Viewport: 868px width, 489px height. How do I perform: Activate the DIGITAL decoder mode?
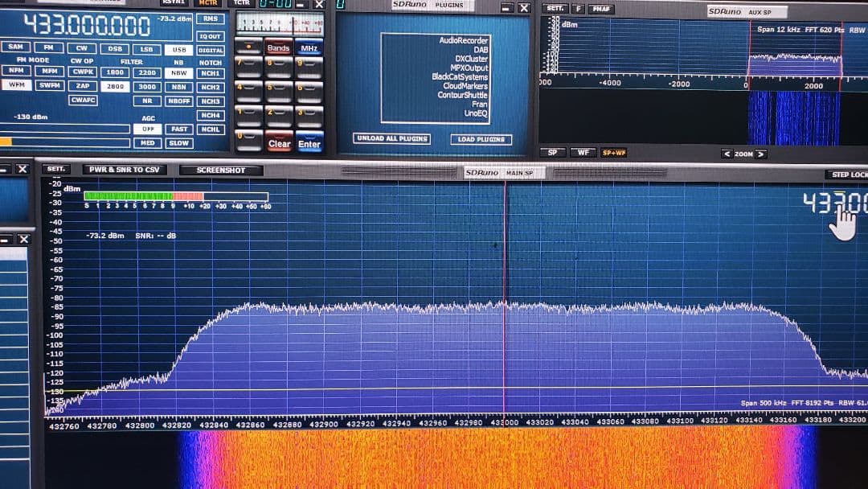210,49
